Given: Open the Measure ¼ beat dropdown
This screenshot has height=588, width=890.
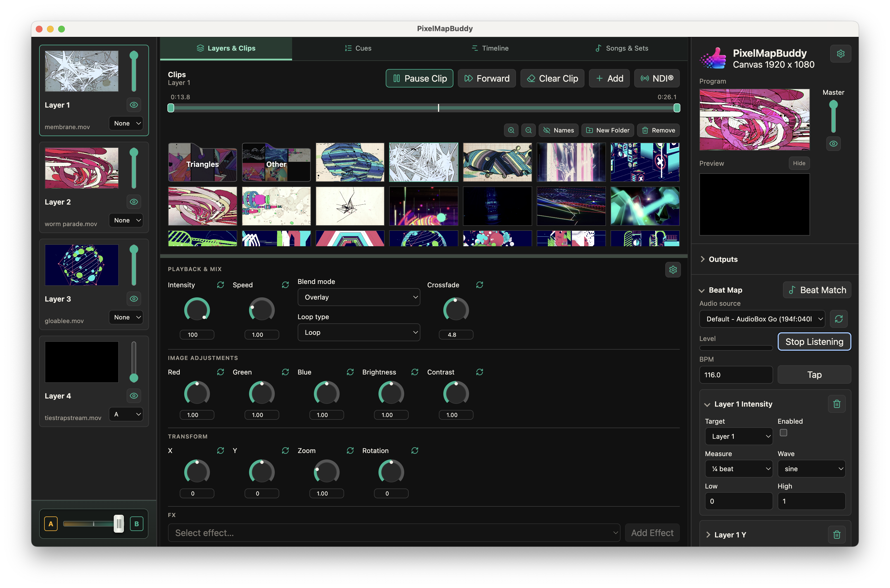Looking at the screenshot, I should 738,469.
